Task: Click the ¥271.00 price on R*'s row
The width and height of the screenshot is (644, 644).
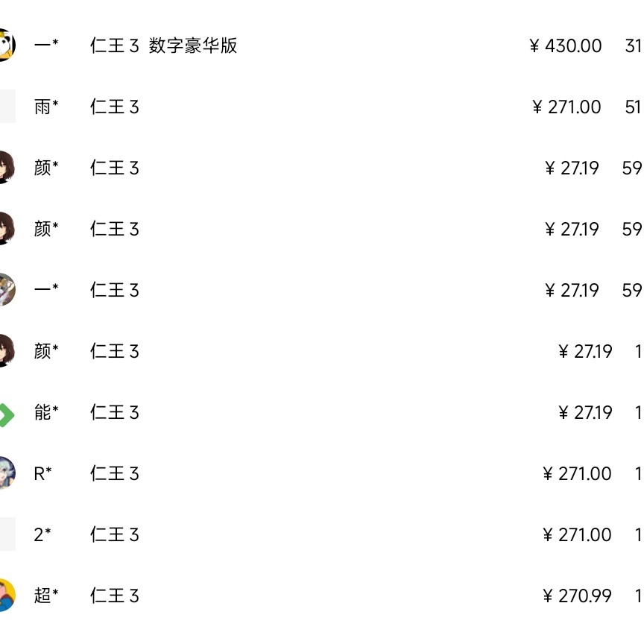Action: (x=577, y=474)
